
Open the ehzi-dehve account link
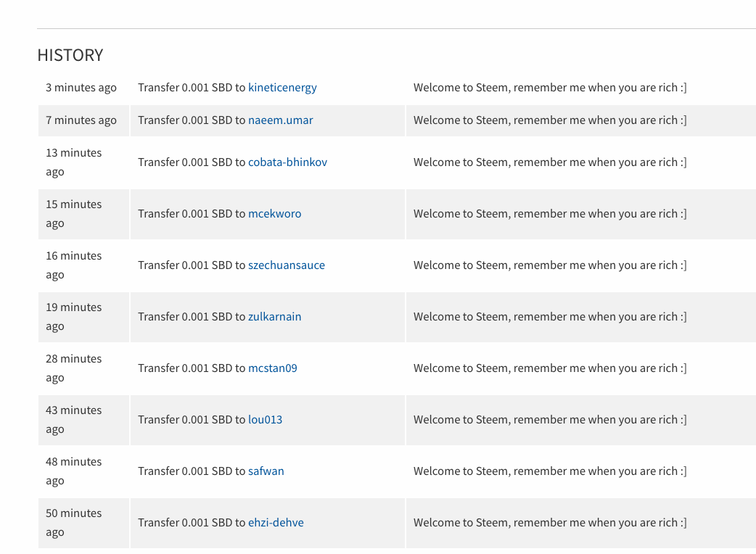coord(276,523)
